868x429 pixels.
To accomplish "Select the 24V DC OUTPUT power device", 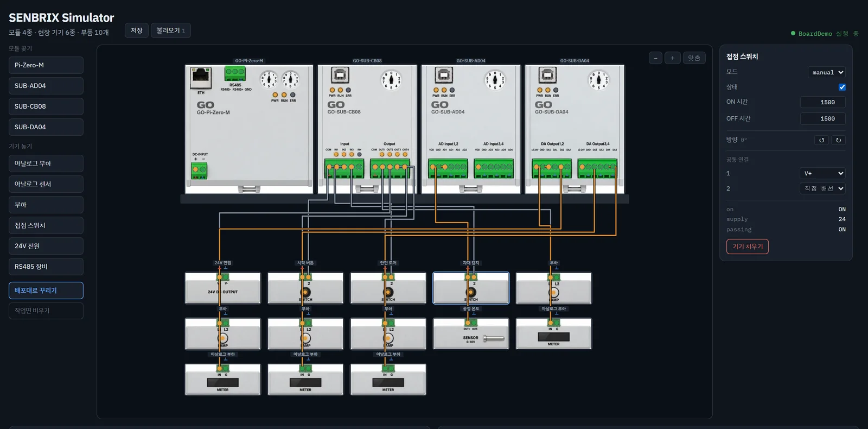I will coord(223,288).
